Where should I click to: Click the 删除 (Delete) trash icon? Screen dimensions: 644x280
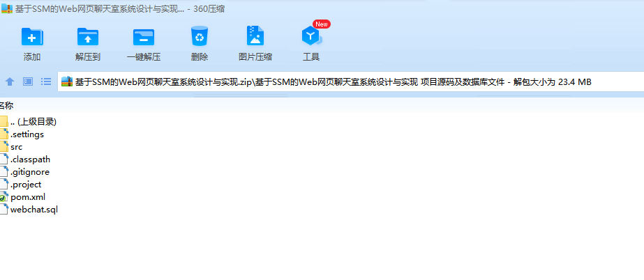(199, 36)
